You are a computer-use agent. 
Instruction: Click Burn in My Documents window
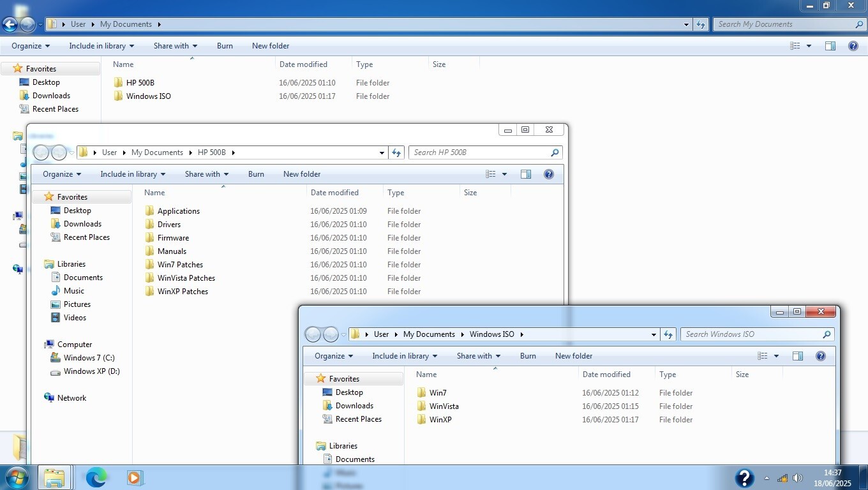(225, 46)
